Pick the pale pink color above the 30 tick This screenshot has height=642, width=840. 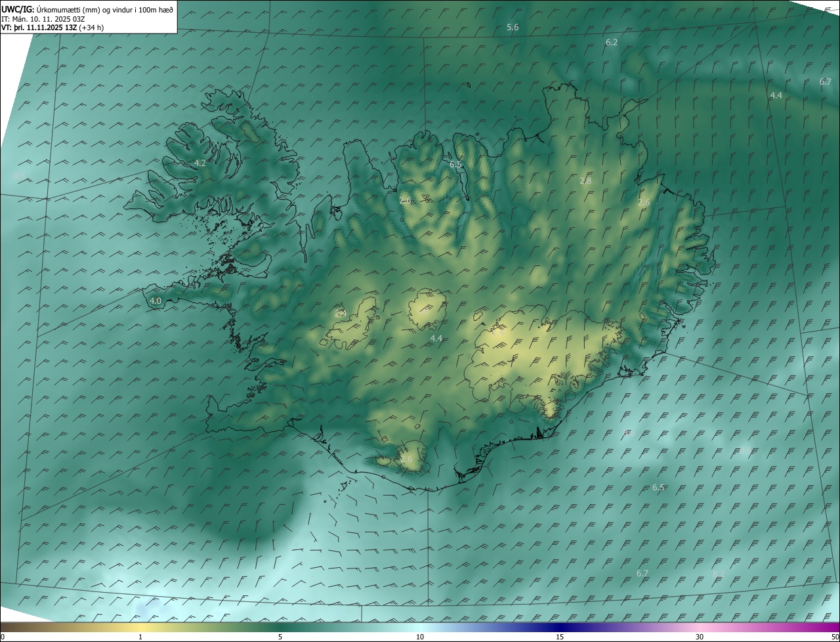(x=700, y=628)
